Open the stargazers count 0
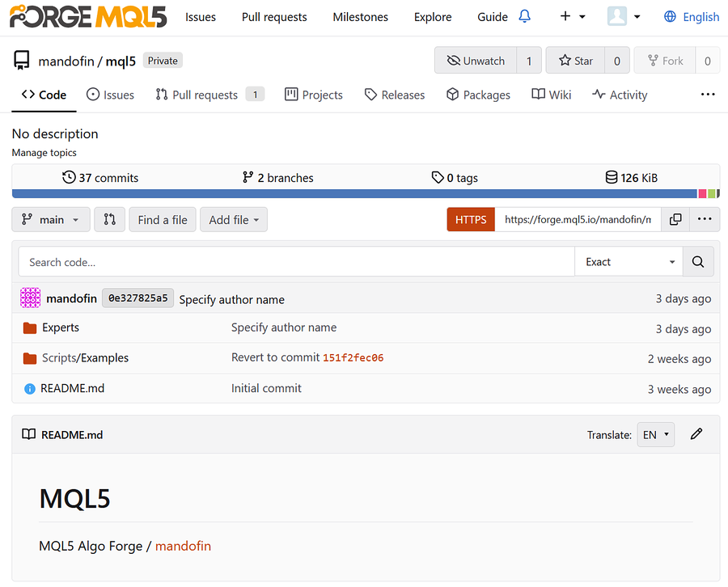Screen dimensions: 728x587 (x=617, y=61)
